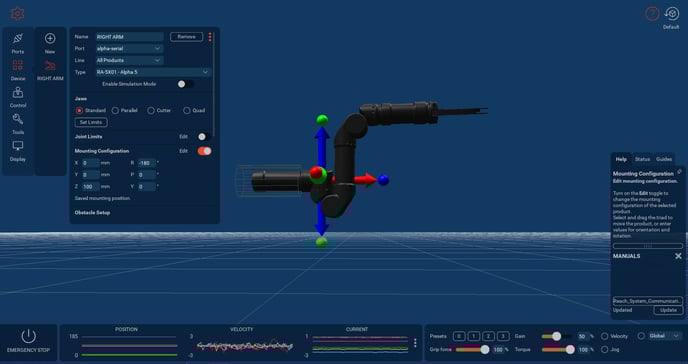The width and height of the screenshot is (688, 364).
Task: Adjust the Grip force slider
Action: [x=473, y=350]
